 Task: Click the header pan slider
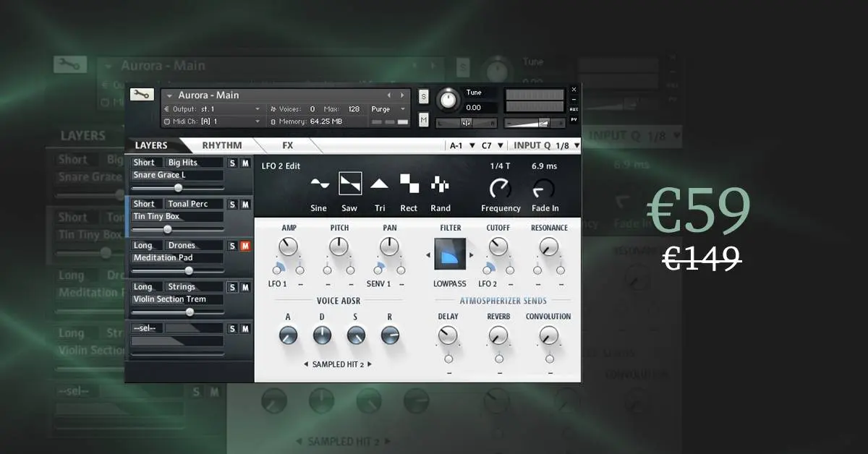[x=466, y=123]
